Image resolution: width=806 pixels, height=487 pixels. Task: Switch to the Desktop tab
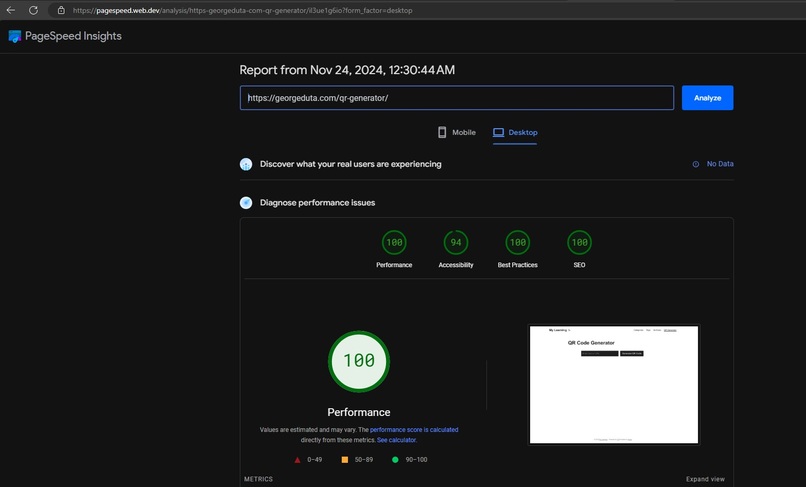pyautogui.click(x=515, y=132)
